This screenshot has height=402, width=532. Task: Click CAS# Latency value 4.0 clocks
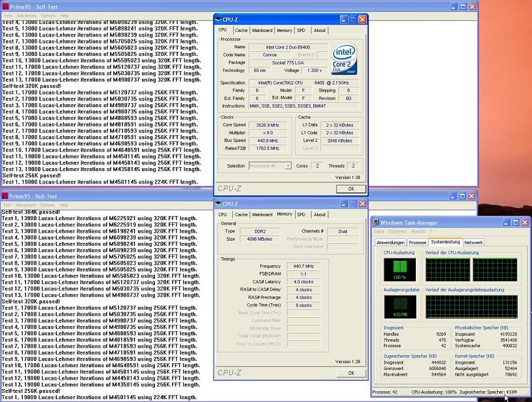click(x=304, y=282)
